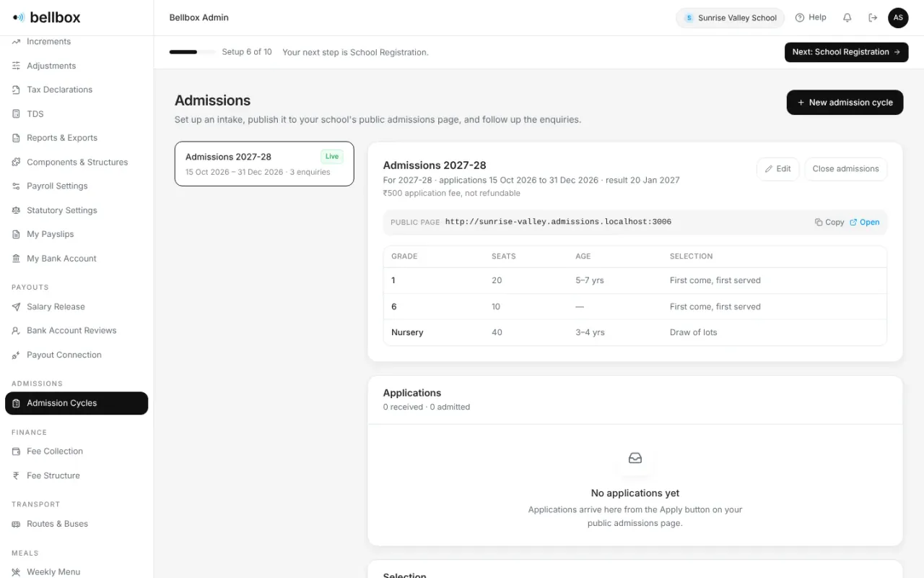
Task: Select the Admissions 2027-28 cycle card
Action: [x=264, y=164]
